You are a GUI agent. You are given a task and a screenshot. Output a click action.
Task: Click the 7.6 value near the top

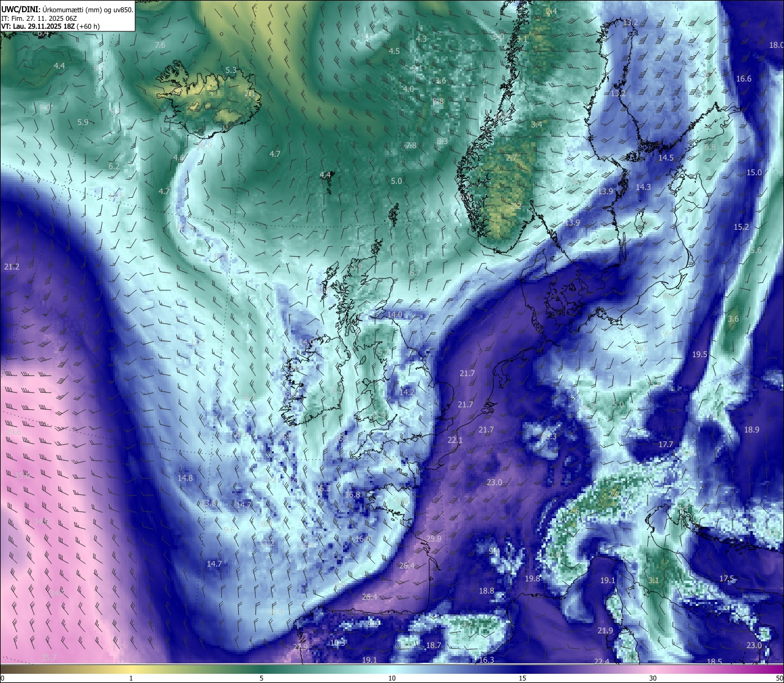[x=160, y=45]
